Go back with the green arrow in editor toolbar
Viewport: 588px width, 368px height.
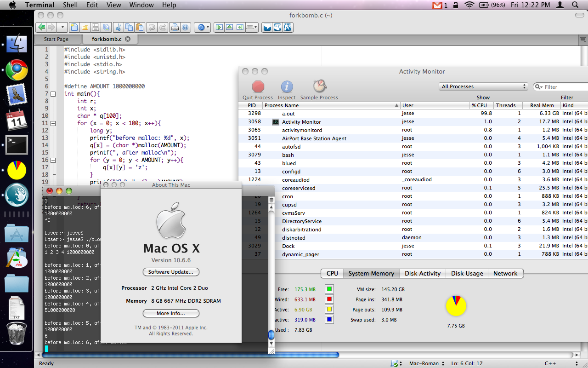[42, 27]
